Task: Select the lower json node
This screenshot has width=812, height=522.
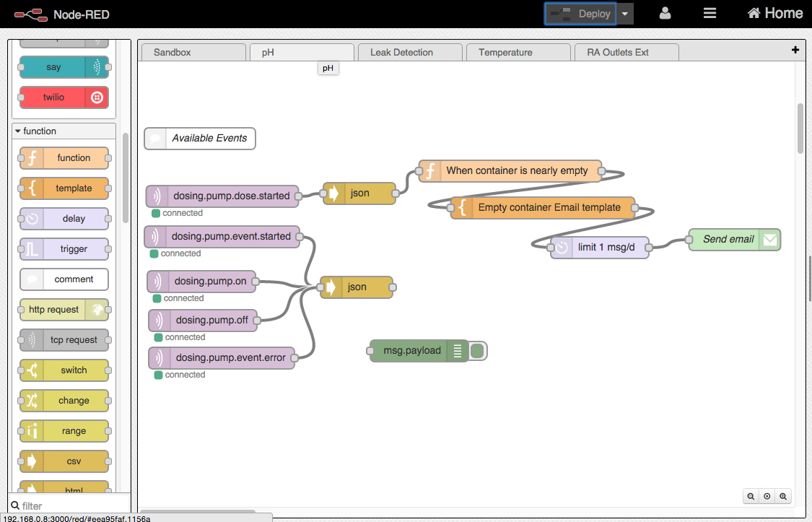Action: [357, 287]
